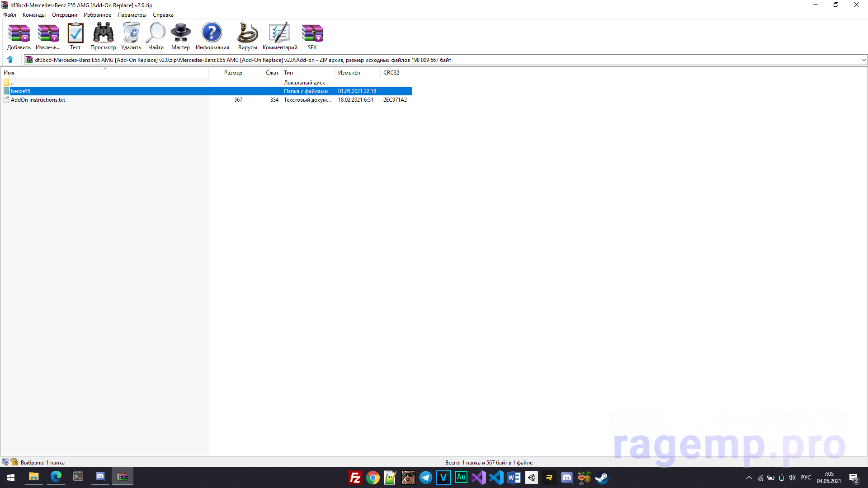Screen dimensions: 868x488
Task: Open Telegram from the taskbar
Action: [x=426, y=478]
